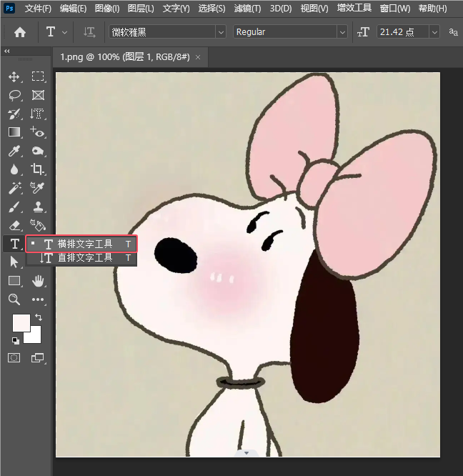463x476 pixels.
Task: Select the Lasso tool
Action: [x=14, y=95]
